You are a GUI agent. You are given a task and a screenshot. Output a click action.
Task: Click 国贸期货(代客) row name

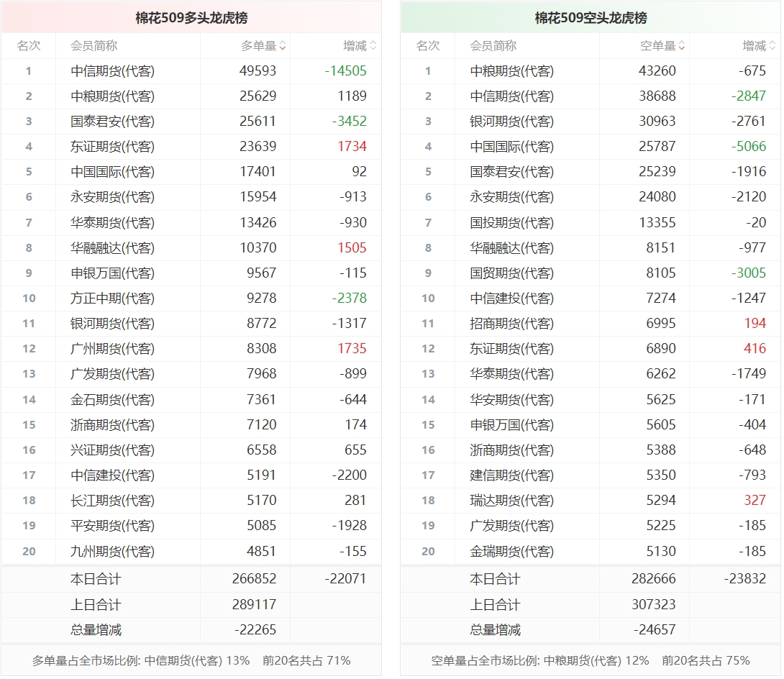(x=512, y=273)
